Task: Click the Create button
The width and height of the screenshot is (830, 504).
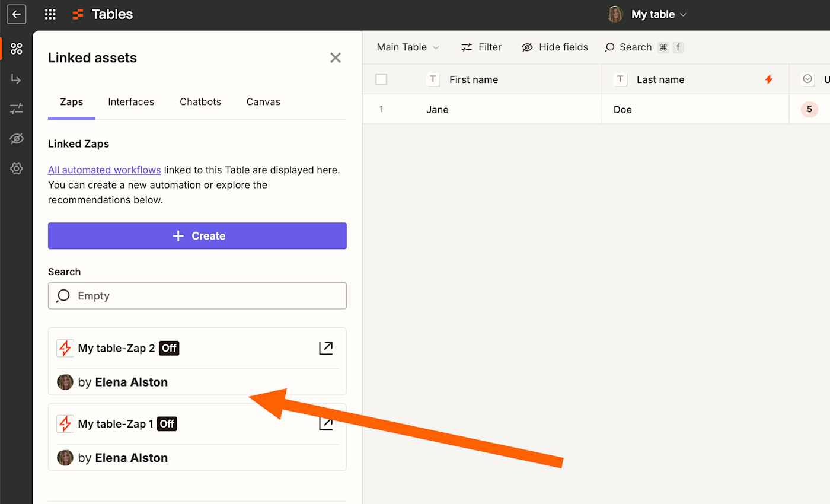Action: tap(197, 236)
